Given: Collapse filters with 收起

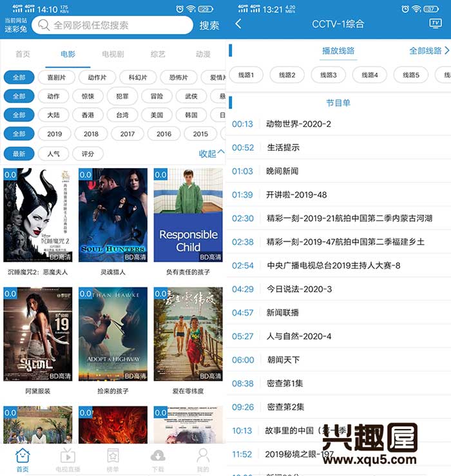Looking at the screenshot, I should (x=211, y=153).
